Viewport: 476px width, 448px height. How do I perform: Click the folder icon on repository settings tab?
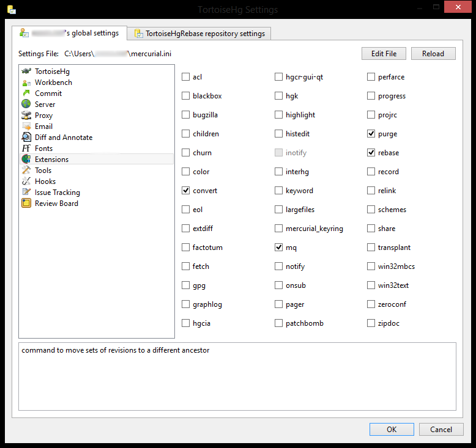point(138,34)
